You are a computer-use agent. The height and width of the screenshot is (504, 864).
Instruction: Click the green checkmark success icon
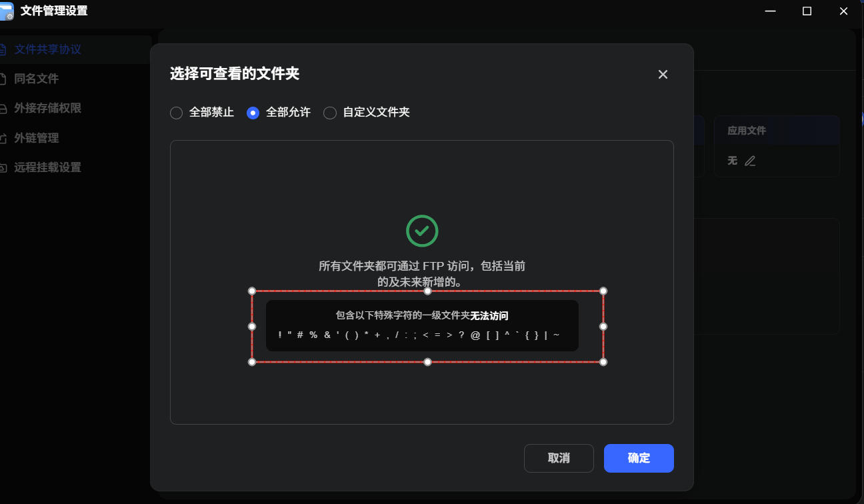tap(422, 231)
